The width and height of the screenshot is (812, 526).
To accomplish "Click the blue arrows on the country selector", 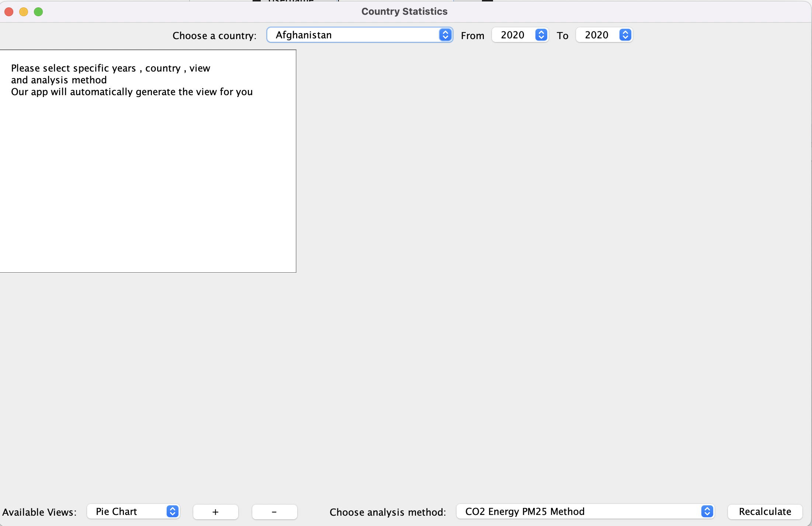I will [x=445, y=35].
